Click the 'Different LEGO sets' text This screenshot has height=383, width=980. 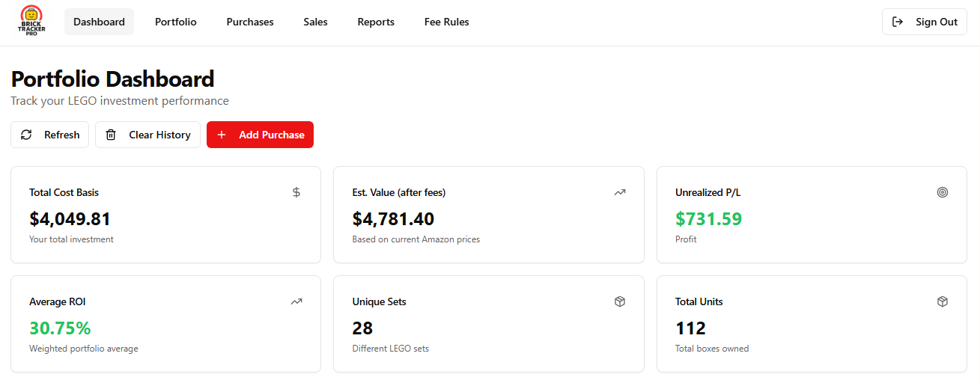pyautogui.click(x=391, y=349)
